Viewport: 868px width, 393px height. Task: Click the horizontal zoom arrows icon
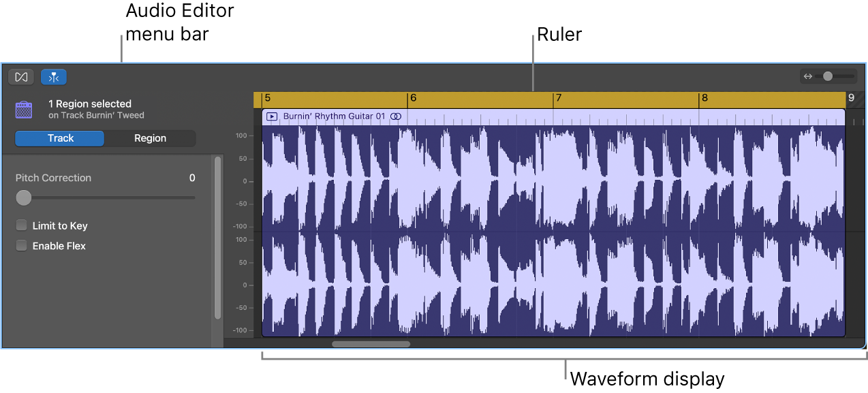point(809,77)
